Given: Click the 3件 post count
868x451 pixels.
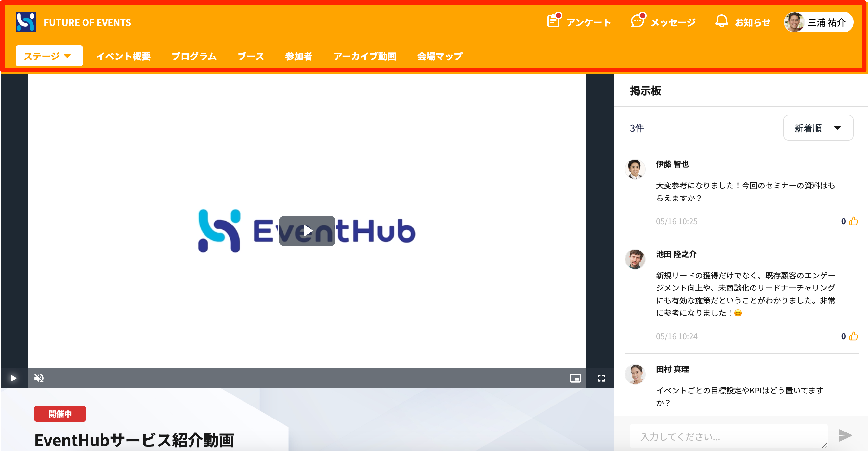Looking at the screenshot, I should [637, 128].
